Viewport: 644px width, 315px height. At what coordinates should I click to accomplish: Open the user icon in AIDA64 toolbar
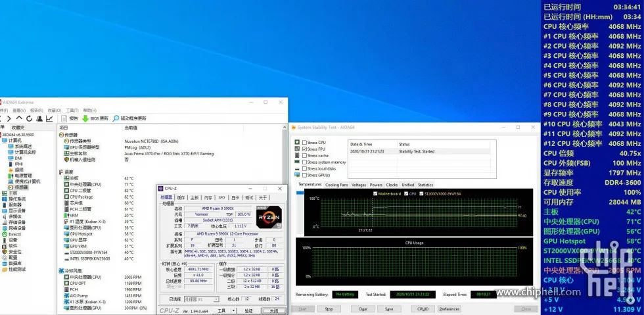[39, 118]
